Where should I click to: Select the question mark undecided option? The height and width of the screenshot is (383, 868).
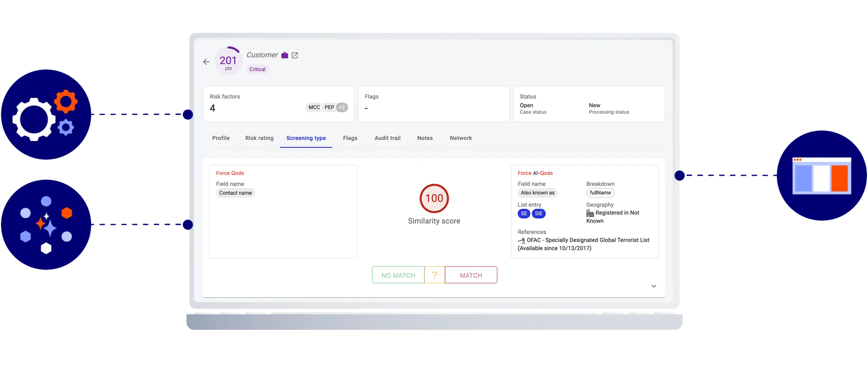click(x=435, y=275)
